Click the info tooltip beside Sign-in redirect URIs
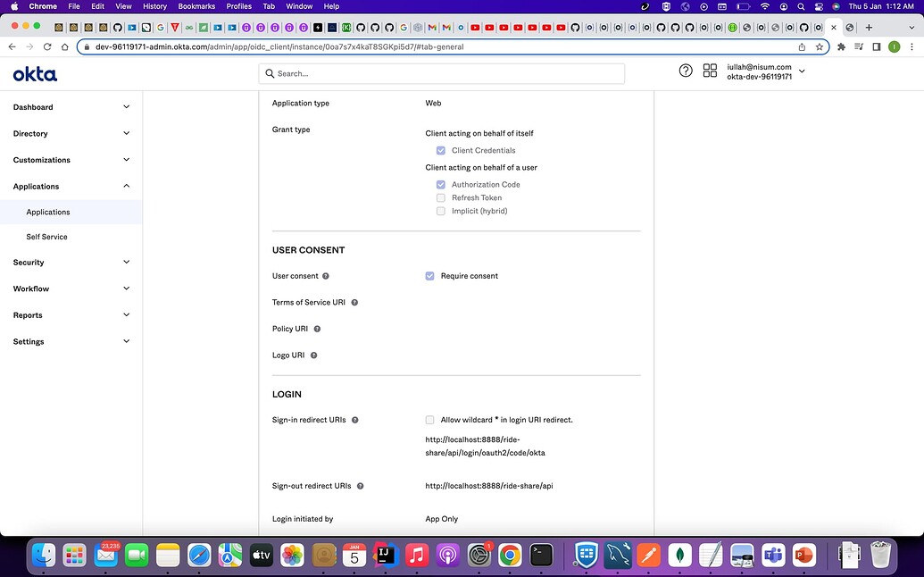The image size is (924, 577). coord(354,419)
